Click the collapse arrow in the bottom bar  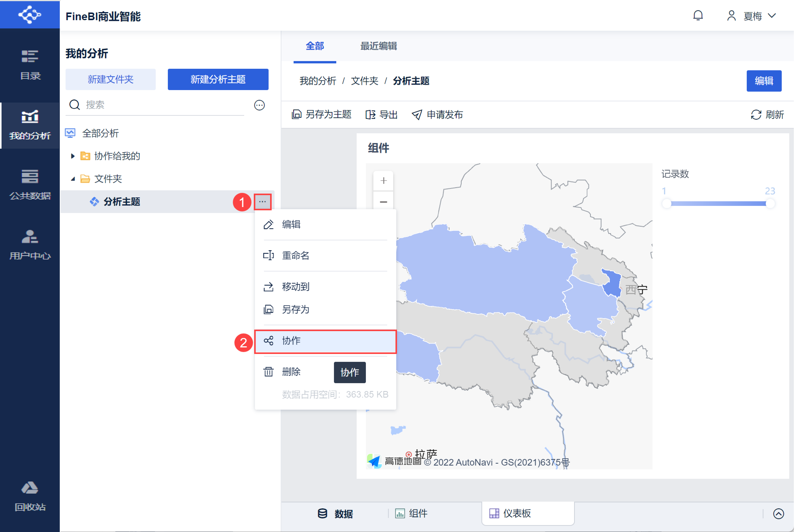(x=779, y=514)
